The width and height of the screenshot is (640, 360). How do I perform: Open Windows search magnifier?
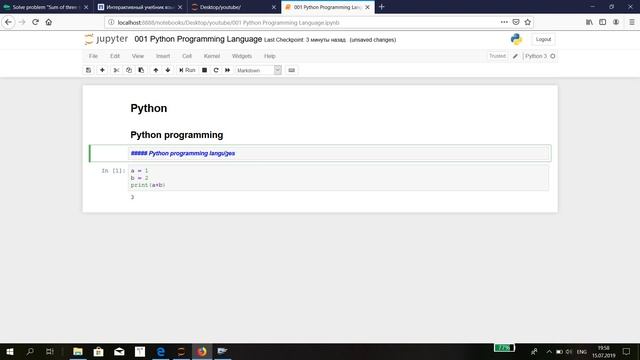pyautogui.click(x=30, y=351)
